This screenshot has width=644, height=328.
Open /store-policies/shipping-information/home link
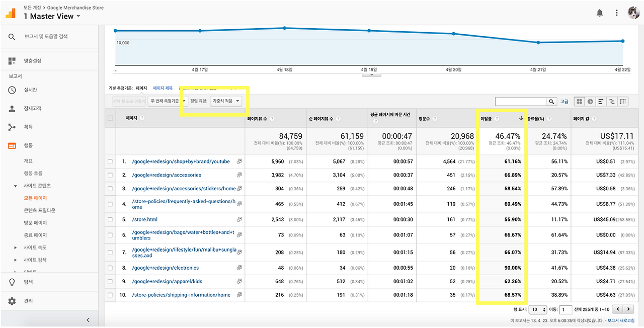pyautogui.click(x=181, y=295)
